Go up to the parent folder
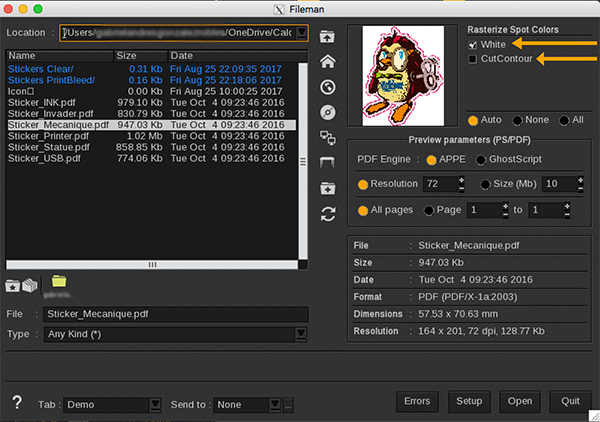The image size is (600, 422). coord(327,36)
